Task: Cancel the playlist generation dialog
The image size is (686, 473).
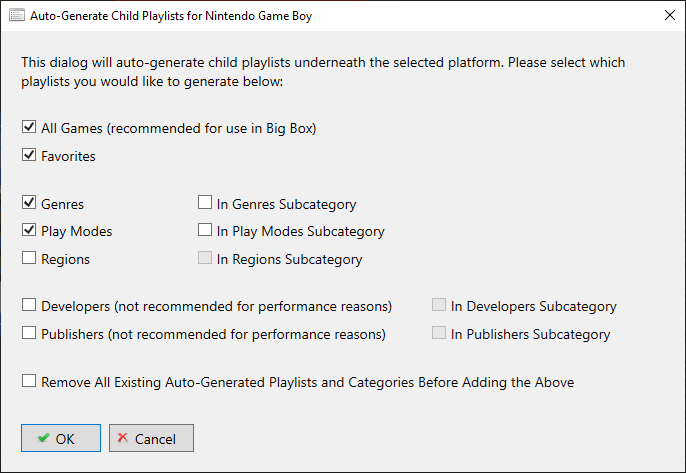Action: tap(151, 438)
